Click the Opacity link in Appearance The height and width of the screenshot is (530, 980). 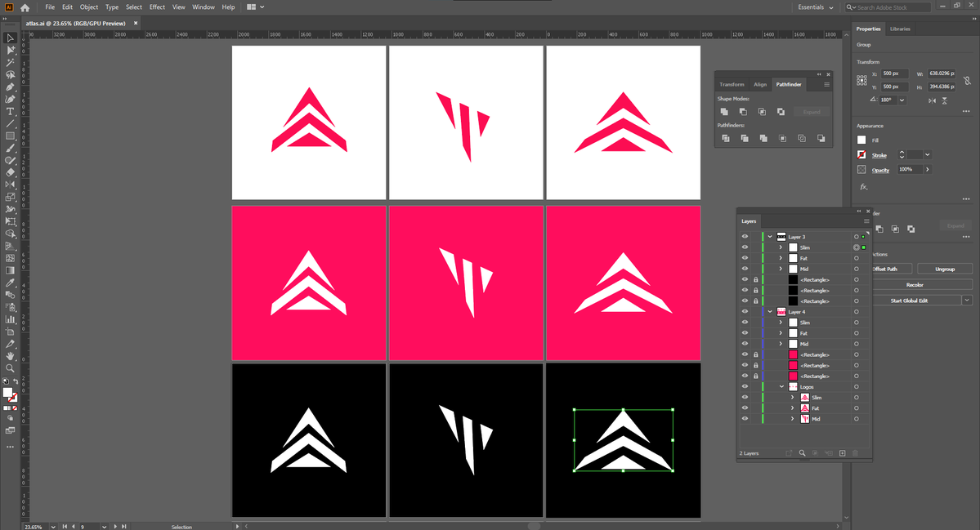880,170
